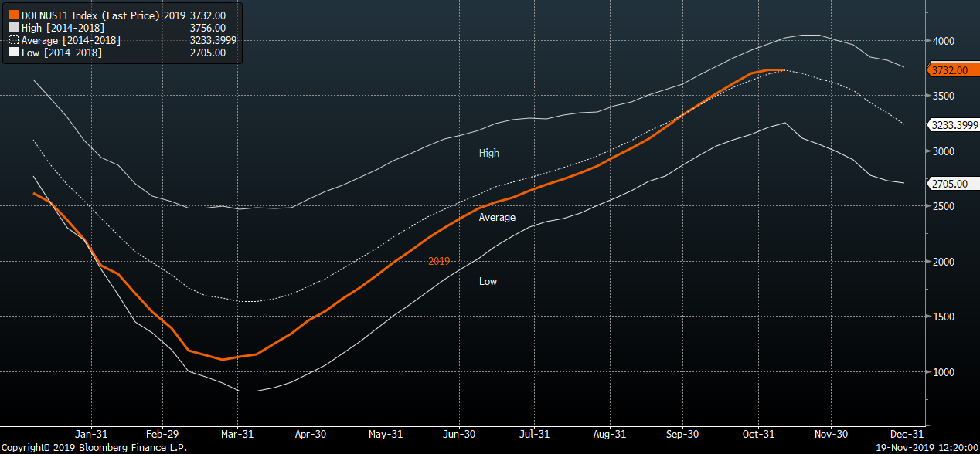The height and width of the screenshot is (454, 980).
Task: Click the Jun-30 x-axis label
Action: pyautogui.click(x=459, y=435)
